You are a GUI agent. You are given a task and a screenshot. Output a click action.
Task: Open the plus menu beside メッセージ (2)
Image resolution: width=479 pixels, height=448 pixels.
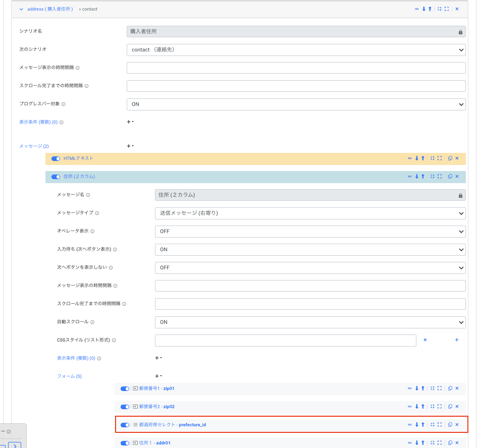(x=130, y=146)
